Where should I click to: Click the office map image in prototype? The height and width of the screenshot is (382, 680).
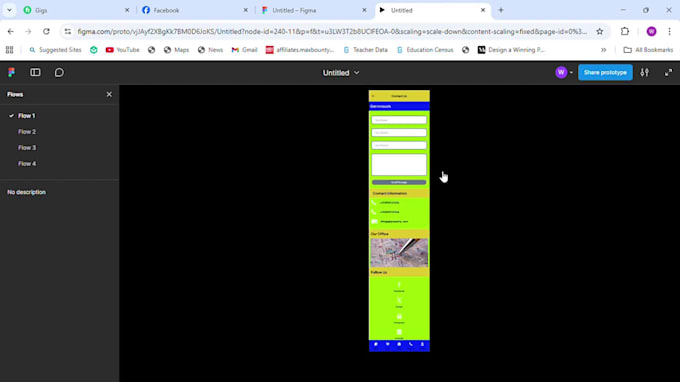pos(399,252)
